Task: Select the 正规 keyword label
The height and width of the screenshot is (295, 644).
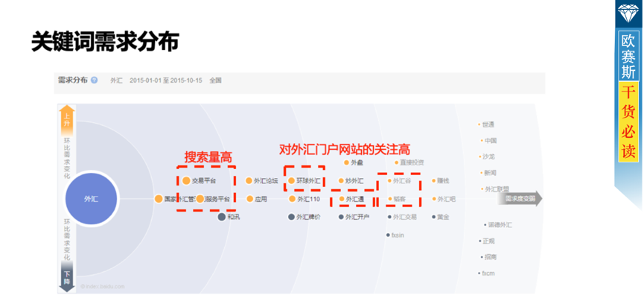Action: [488, 241]
